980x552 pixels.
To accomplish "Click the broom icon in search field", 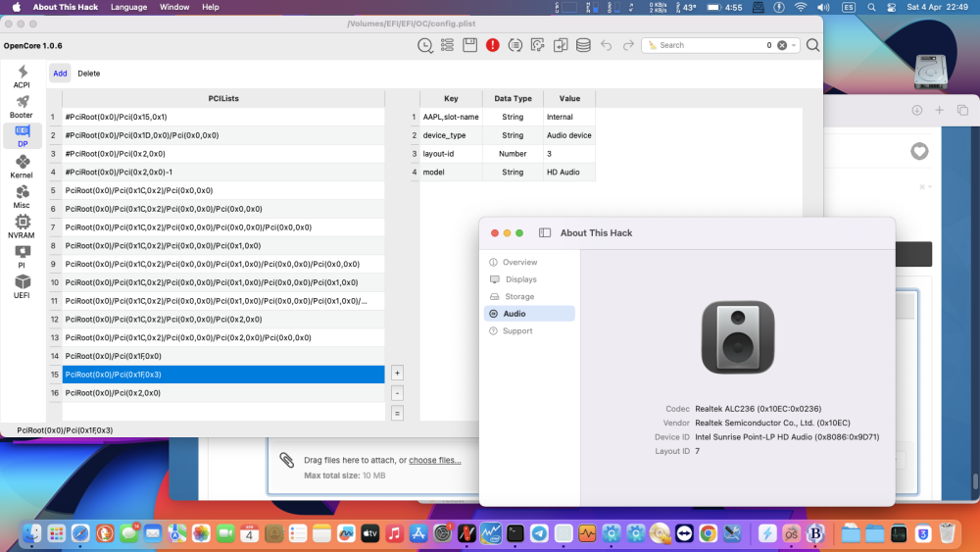I will [652, 45].
